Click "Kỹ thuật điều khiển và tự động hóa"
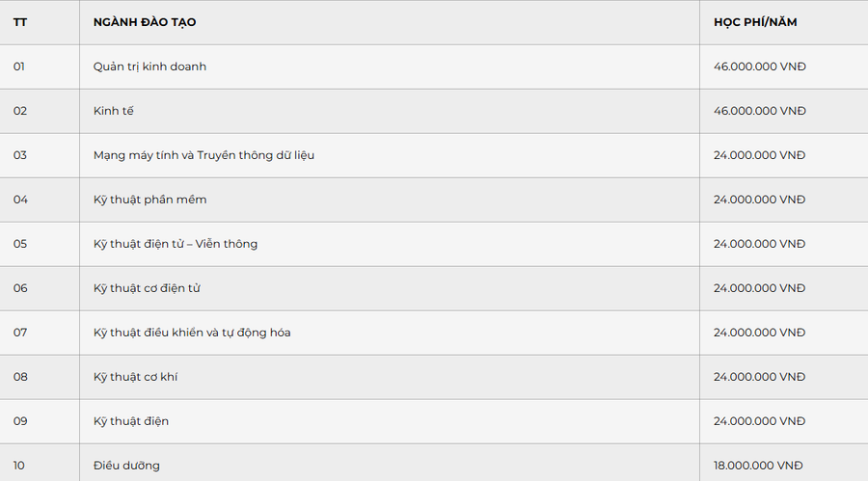 192,333
